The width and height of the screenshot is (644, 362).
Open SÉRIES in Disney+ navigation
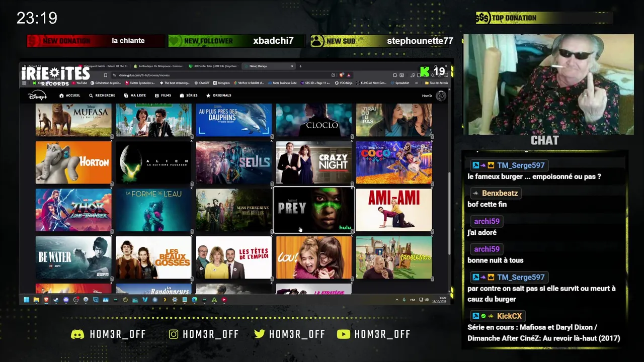(x=189, y=96)
